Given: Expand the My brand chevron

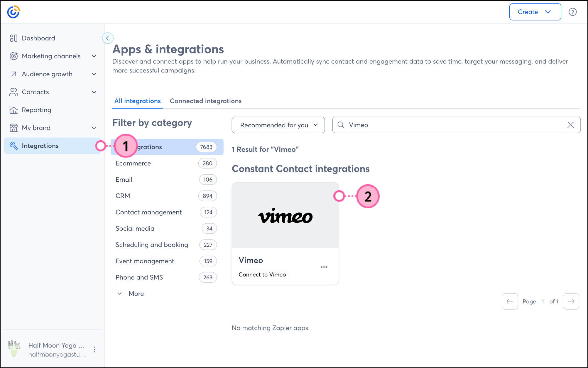Looking at the screenshot, I should point(94,128).
